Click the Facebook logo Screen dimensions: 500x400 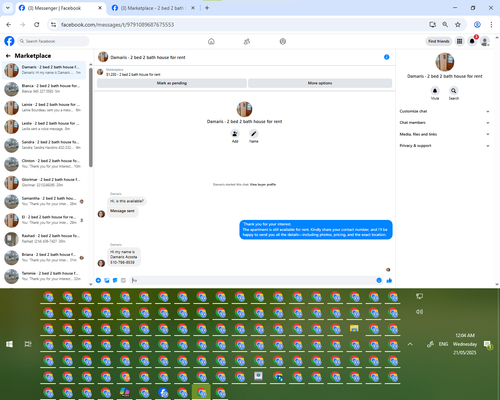pos(9,41)
